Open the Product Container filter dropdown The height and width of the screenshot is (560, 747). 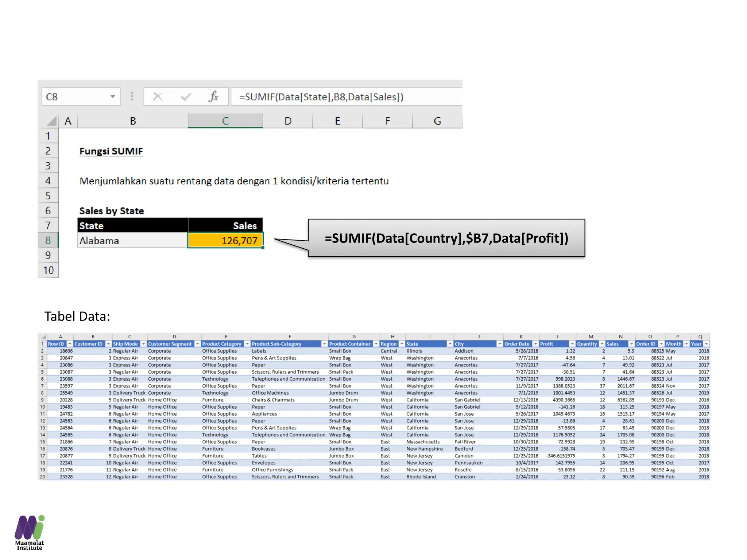(376, 344)
